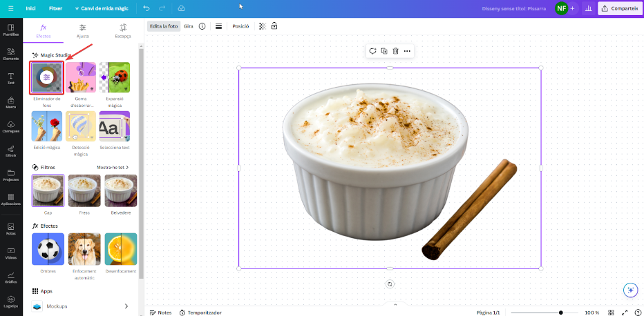Image resolution: width=644 pixels, height=316 pixels.
Task: Click Gira flip button
Action: [189, 26]
